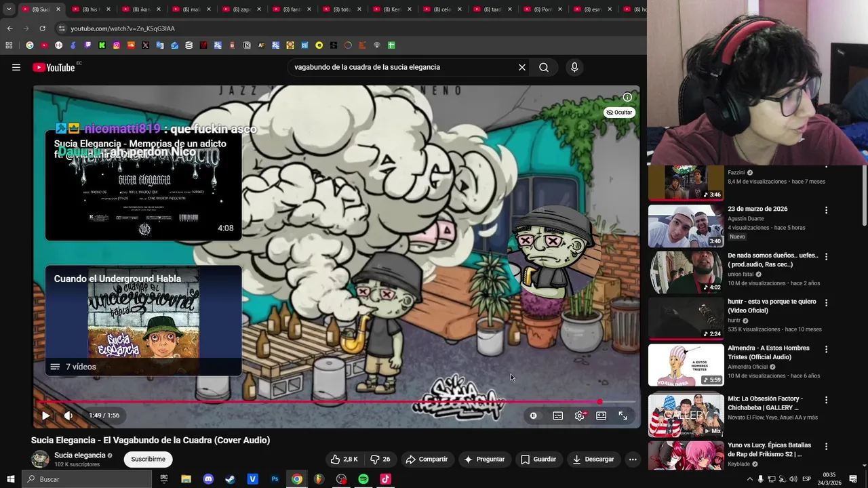Open player settings gear
Viewport: 868px width, 488px height.
[580, 415]
